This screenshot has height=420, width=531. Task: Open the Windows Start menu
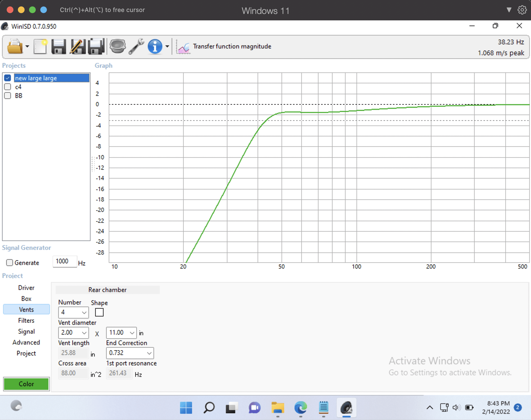[x=186, y=408]
